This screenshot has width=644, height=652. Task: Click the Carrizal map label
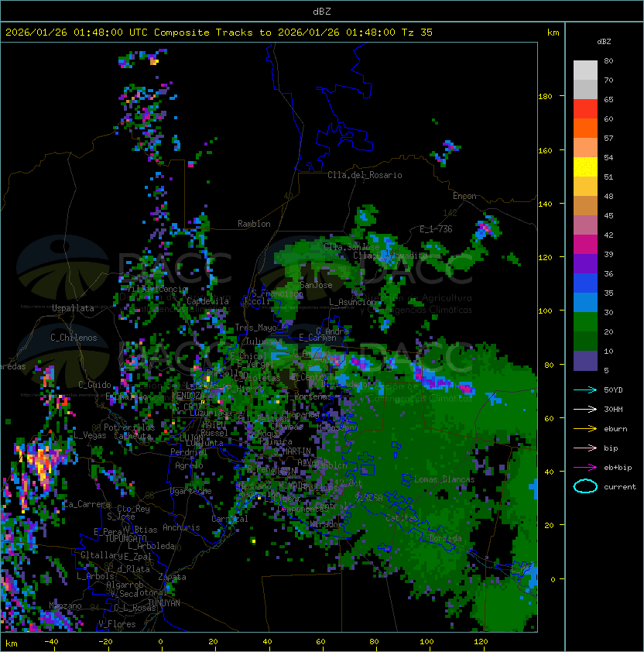click(230, 519)
